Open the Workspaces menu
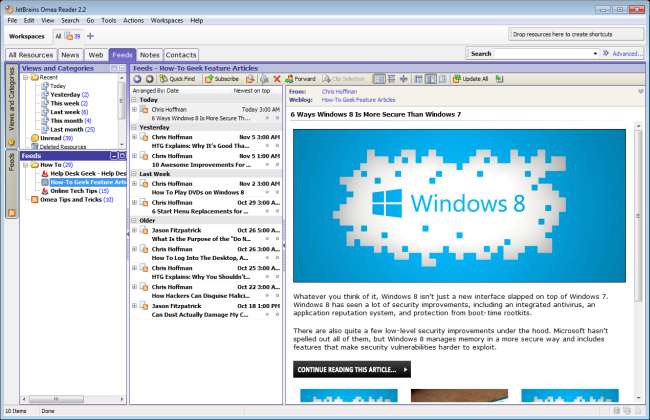This screenshot has width=650, height=420. 167,20
